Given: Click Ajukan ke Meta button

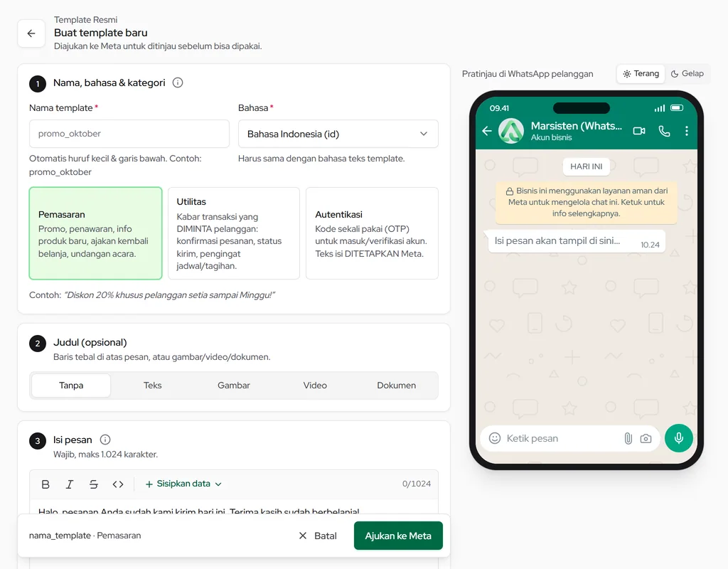Looking at the screenshot, I should [x=398, y=536].
